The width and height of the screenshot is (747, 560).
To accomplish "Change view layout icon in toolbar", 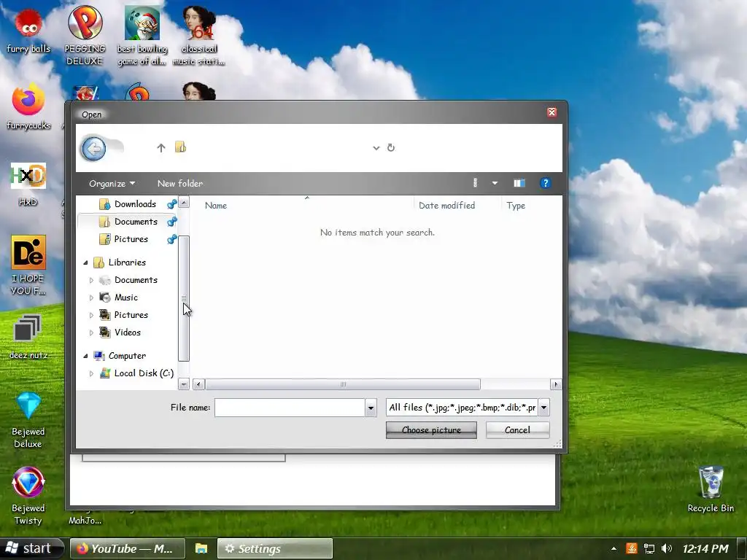I will click(x=475, y=183).
